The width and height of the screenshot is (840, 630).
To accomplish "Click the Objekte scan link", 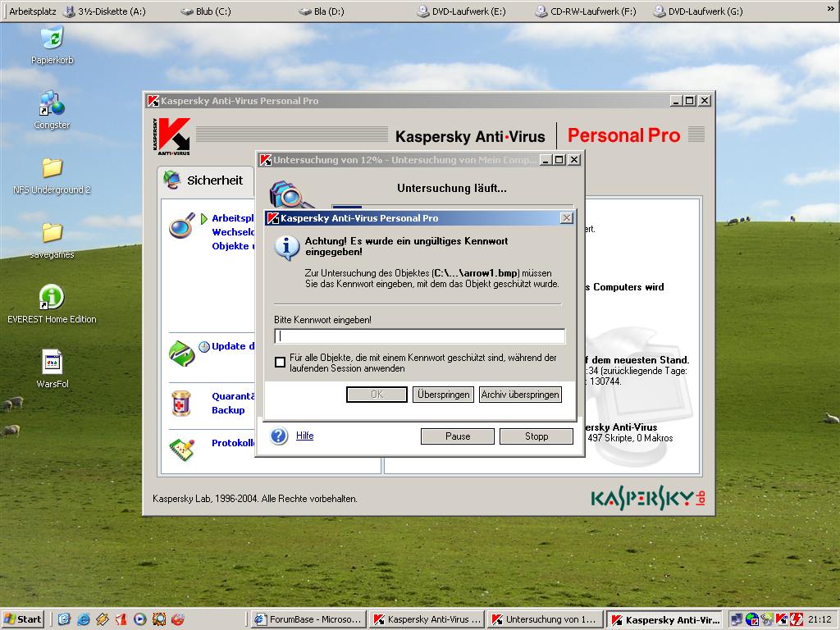I will coord(233,246).
